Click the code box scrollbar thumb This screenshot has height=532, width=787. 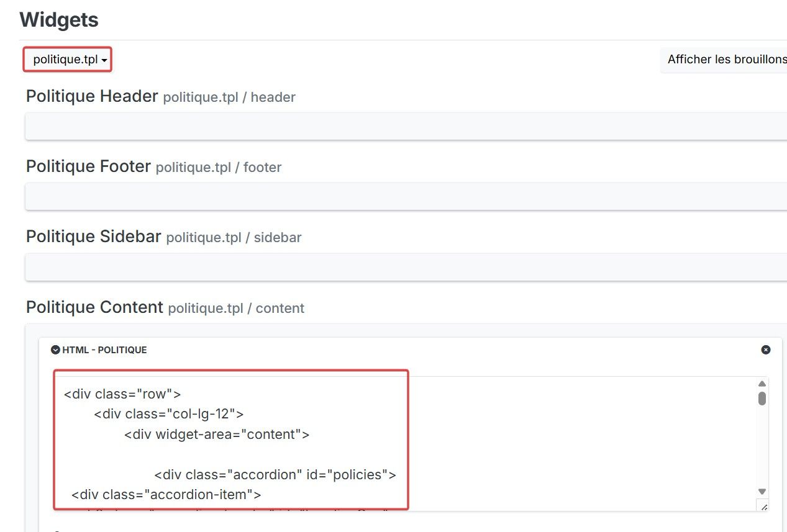click(x=762, y=399)
